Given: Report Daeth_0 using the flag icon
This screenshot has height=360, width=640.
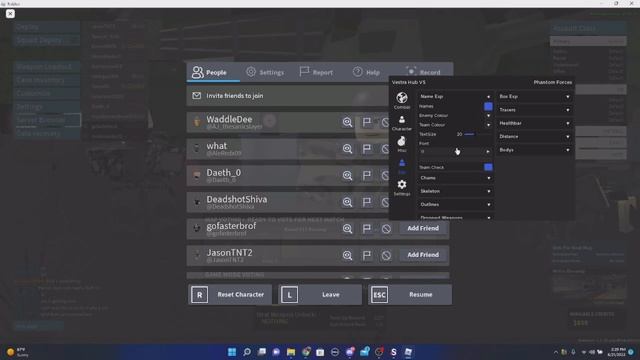Looking at the screenshot, I should [367, 176].
